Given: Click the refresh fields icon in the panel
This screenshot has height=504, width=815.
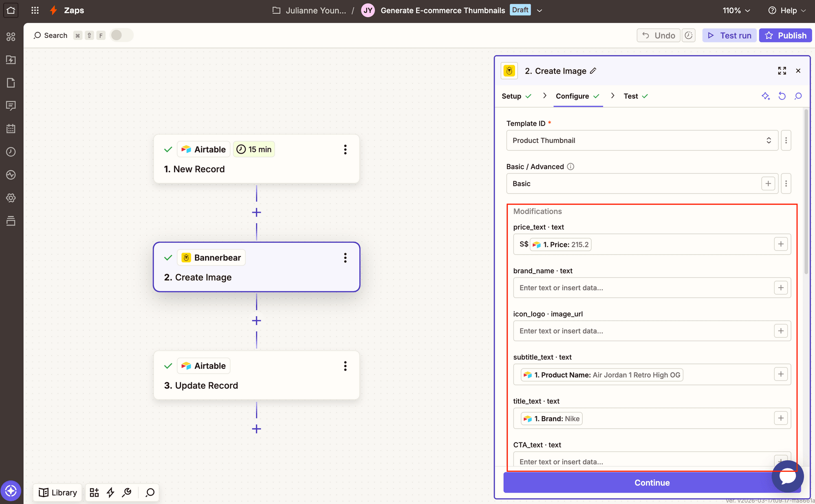Looking at the screenshot, I should 782,96.
